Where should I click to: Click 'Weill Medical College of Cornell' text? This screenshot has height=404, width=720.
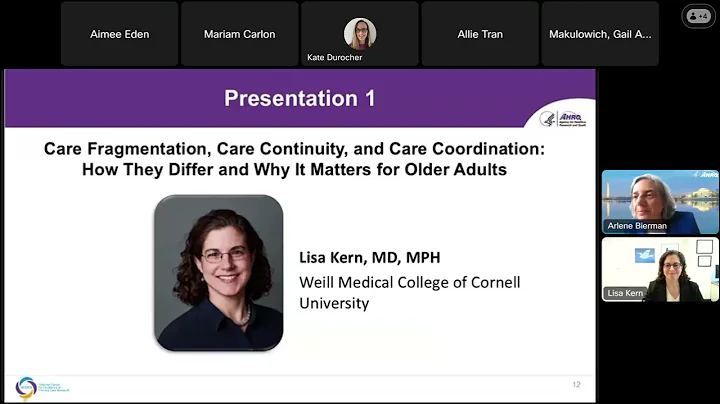tap(410, 282)
